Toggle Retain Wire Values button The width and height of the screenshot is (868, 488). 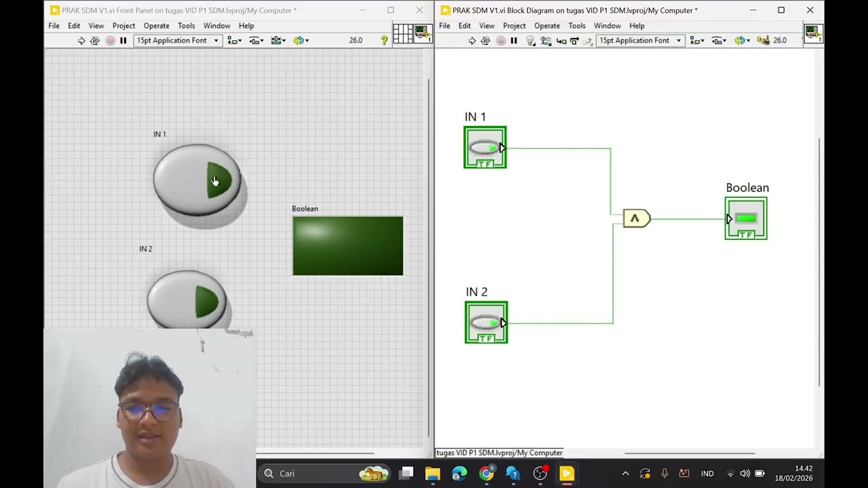tap(546, 41)
